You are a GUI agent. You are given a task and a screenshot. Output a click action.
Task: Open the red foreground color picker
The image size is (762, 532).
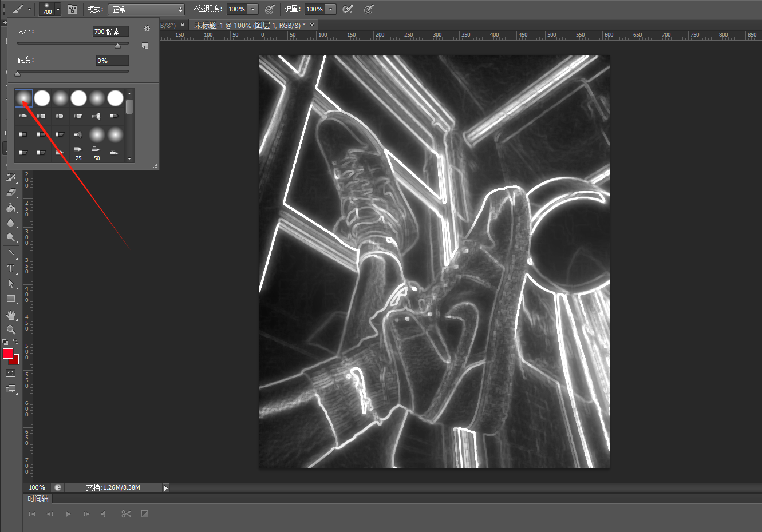[7, 354]
